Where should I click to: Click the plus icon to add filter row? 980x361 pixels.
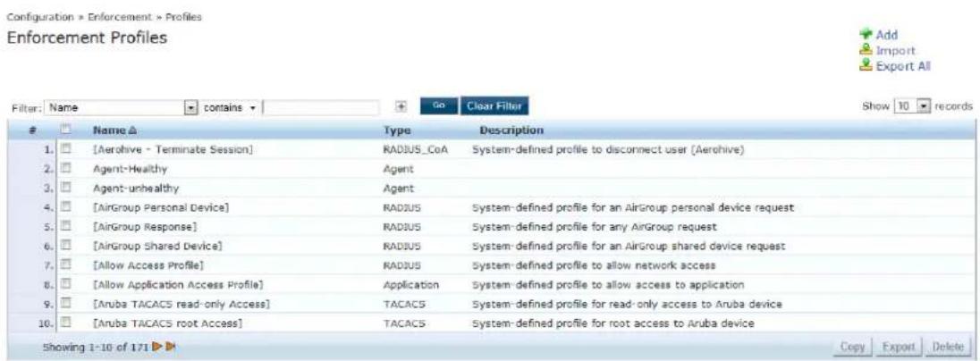402,107
